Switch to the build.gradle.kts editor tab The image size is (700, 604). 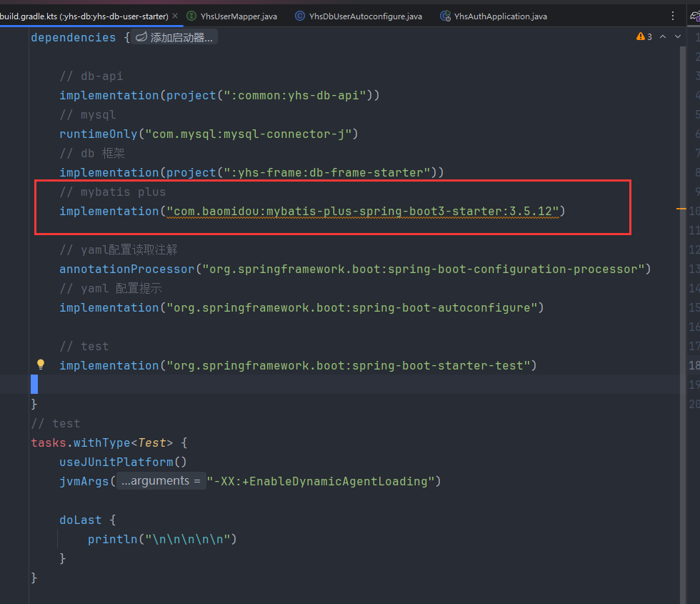click(x=84, y=16)
